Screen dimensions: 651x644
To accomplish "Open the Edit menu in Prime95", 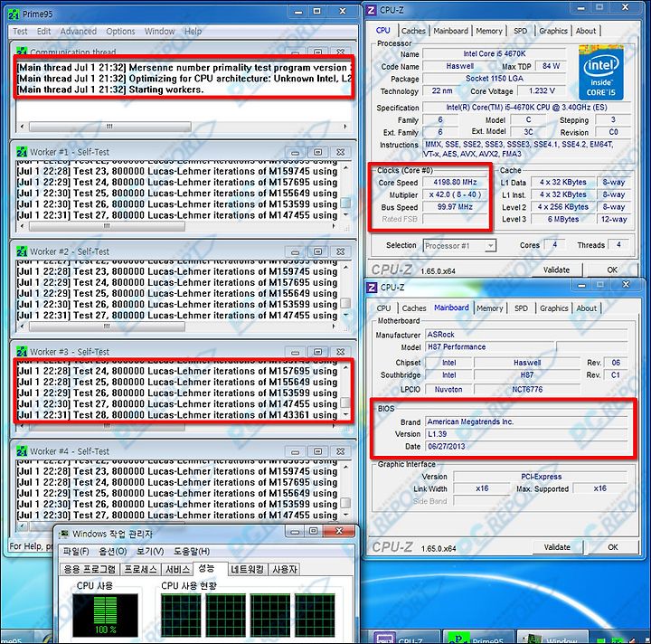I will coord(43,32).
